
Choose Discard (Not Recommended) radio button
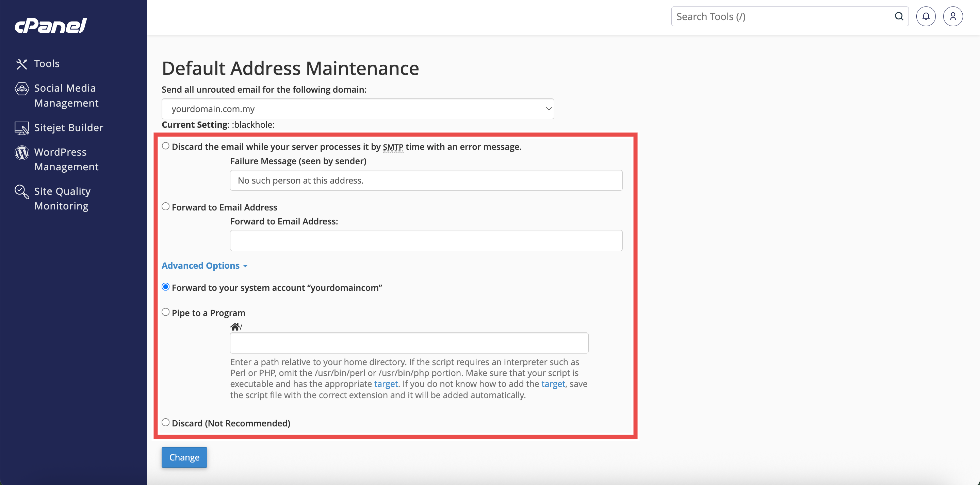(165, 423)
